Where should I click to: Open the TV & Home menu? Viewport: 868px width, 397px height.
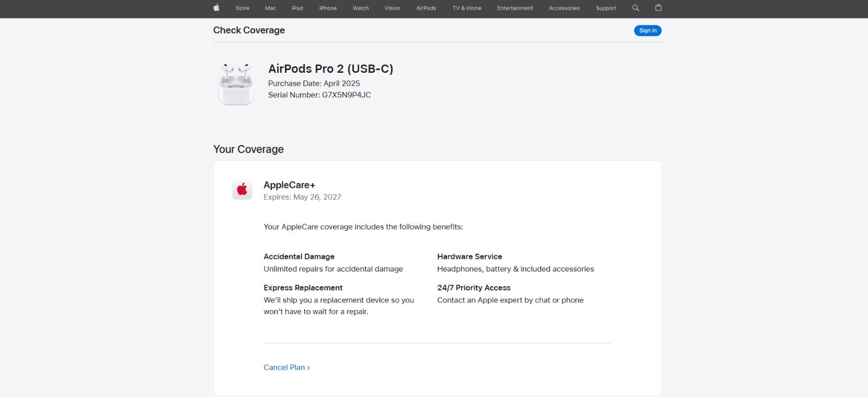467,8
